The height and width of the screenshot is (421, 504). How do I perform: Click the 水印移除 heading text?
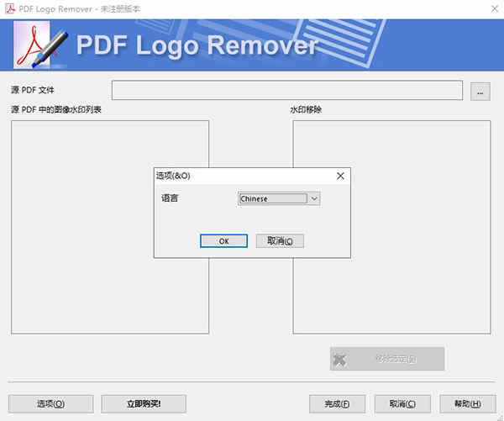pyautogui.click(x=306, y=110)
